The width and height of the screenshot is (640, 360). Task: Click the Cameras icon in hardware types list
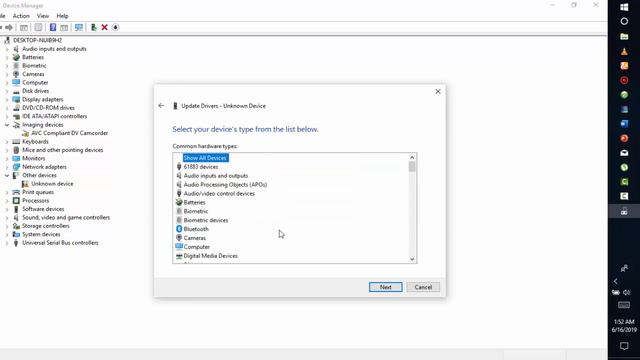pyautogui.click(x=179, y=238)
